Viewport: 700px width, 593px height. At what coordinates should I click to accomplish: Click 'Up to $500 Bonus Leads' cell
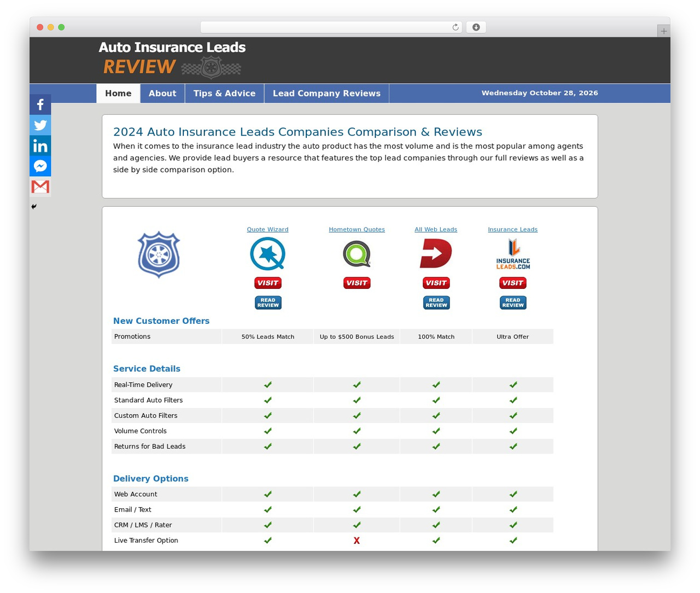357,336
